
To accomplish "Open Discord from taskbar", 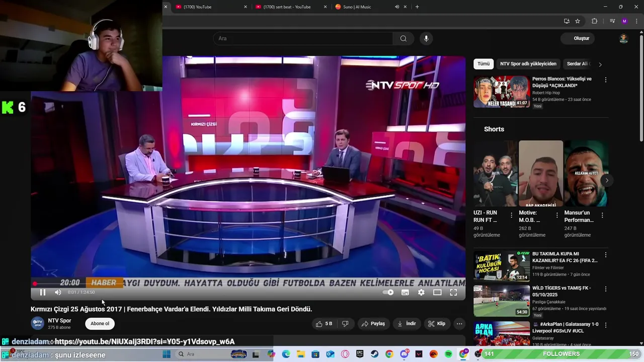I will 404,354.
